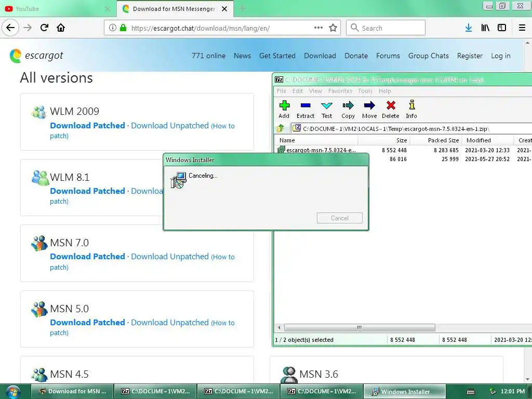532x399 pixels.
Task: Open the page actions three-dots icon
Action: (x=318, y=28)
